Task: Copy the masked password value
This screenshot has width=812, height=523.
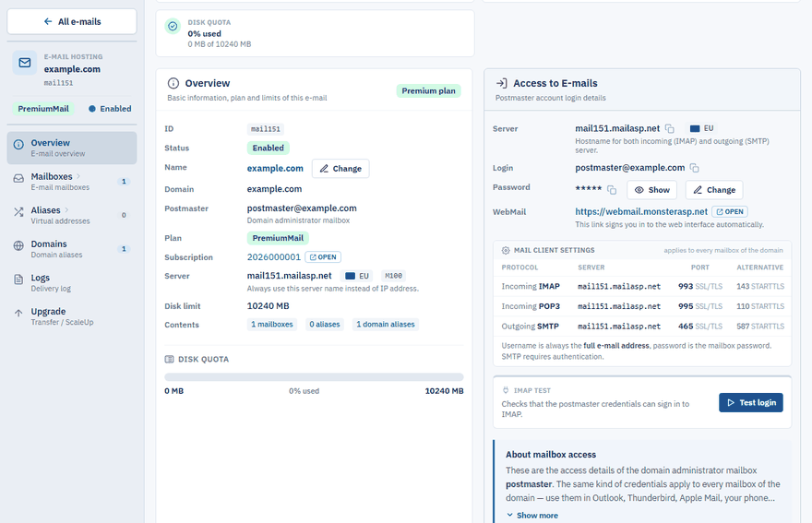Action: coord(612,190)
